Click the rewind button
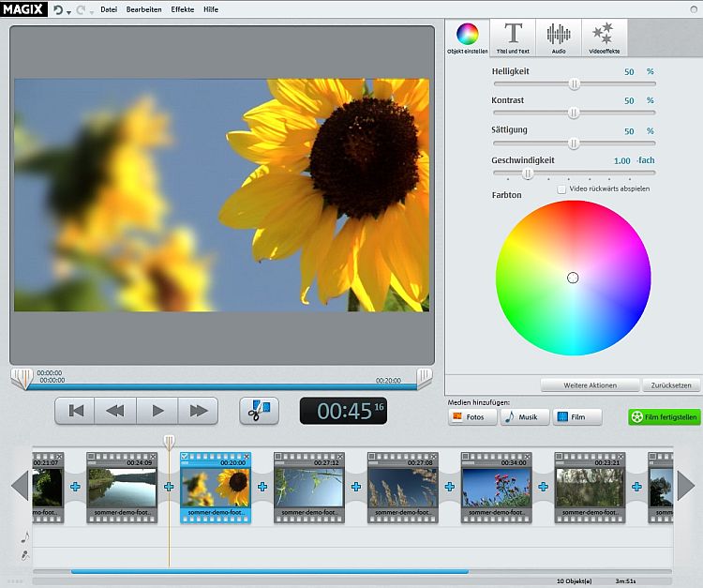 (x=115, y=411)
